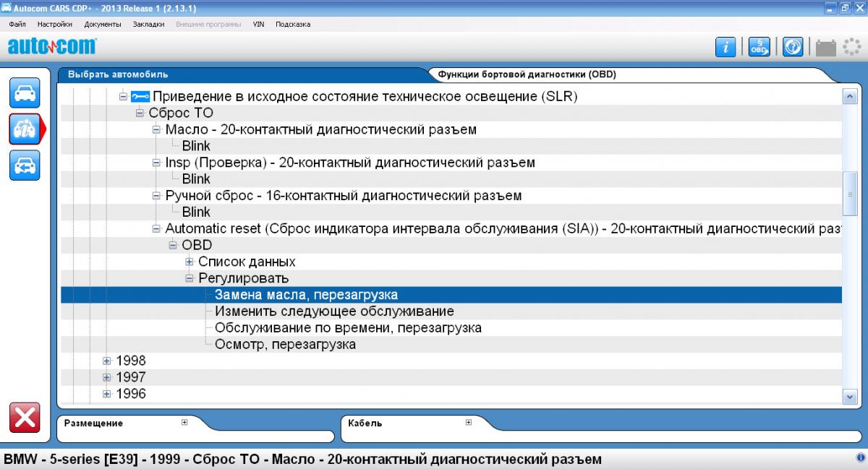Click BMW 5-series E39 status bar text

pyautogui.click(x=302, y=460)
